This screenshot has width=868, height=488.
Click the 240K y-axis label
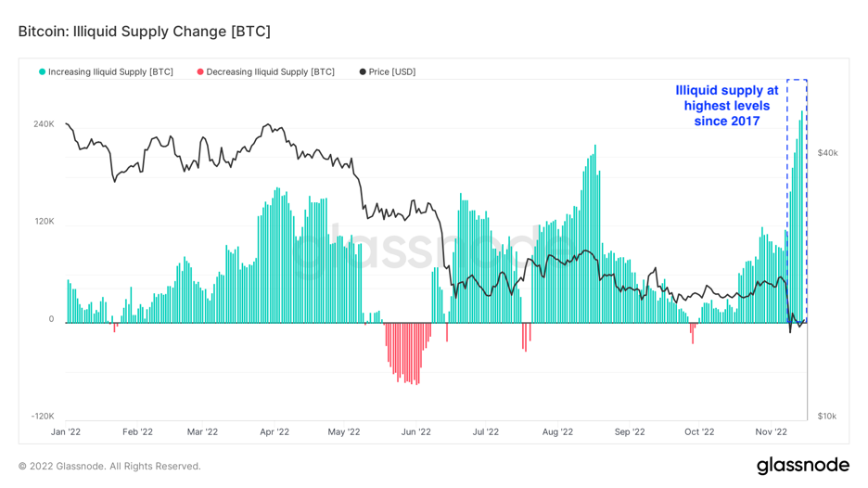pyautogui.click(x=44, y=124)
